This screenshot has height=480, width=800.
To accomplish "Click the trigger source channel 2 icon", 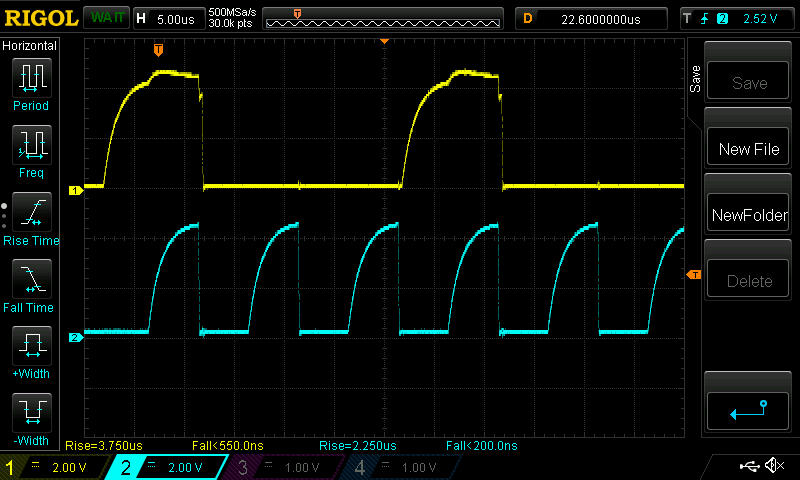I will point(722,19).
